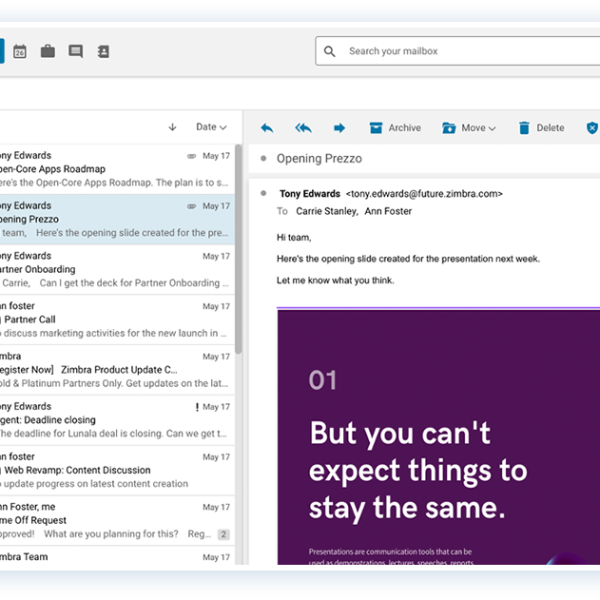Click the Archive button
Viewport: 600px width, 600px height.
(x=395, y=128)
